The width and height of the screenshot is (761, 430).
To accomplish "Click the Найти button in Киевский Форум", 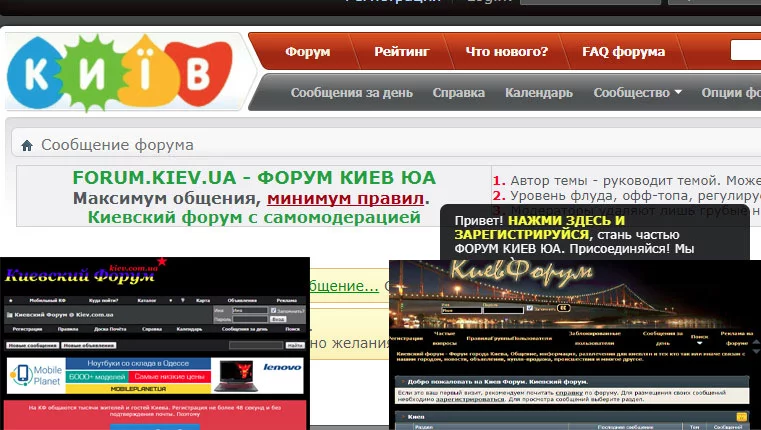I will pyautogui.click(x=295, y=345).
